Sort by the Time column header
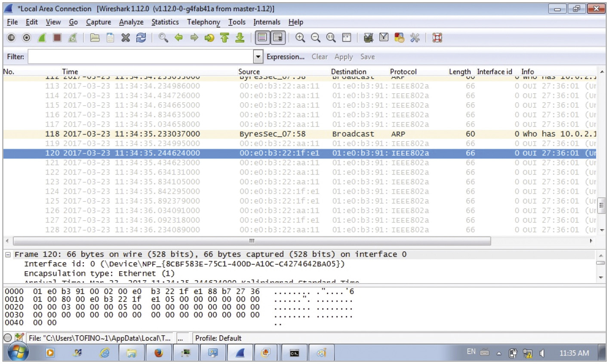The height and width of the screenshot is (364, 609). pos(70,71)
